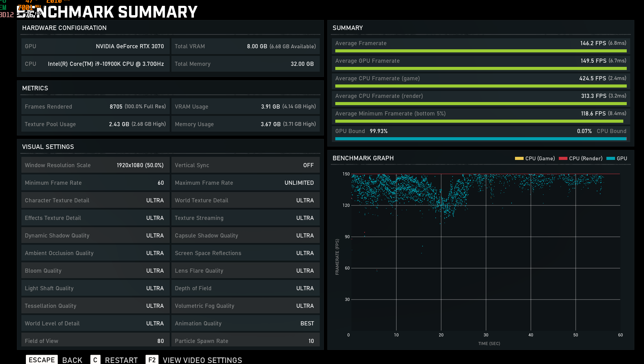Click Memory Usage value 3.67 GB
Viewport: 644px width, 364px height.
pyautogui.click(x=270, y=124)
